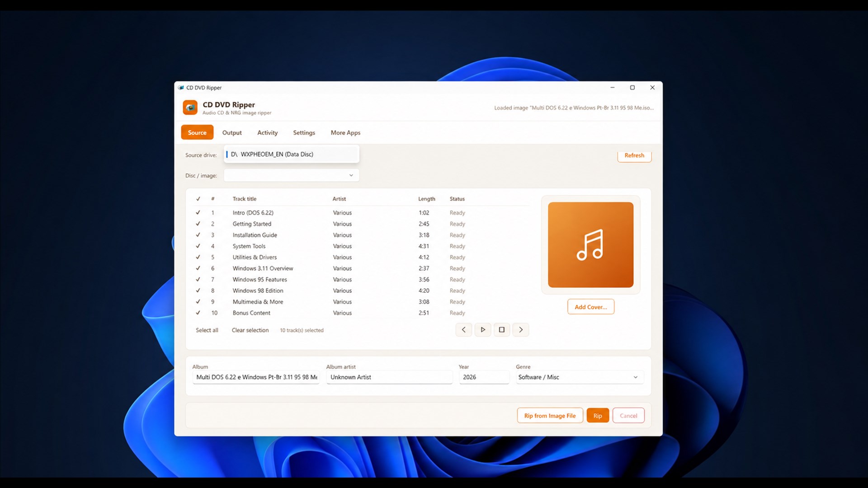The width and height of the screenshot is (868, 488).
Task: Select the Windows 95 Features track row
Action: (x=362, y=280)
